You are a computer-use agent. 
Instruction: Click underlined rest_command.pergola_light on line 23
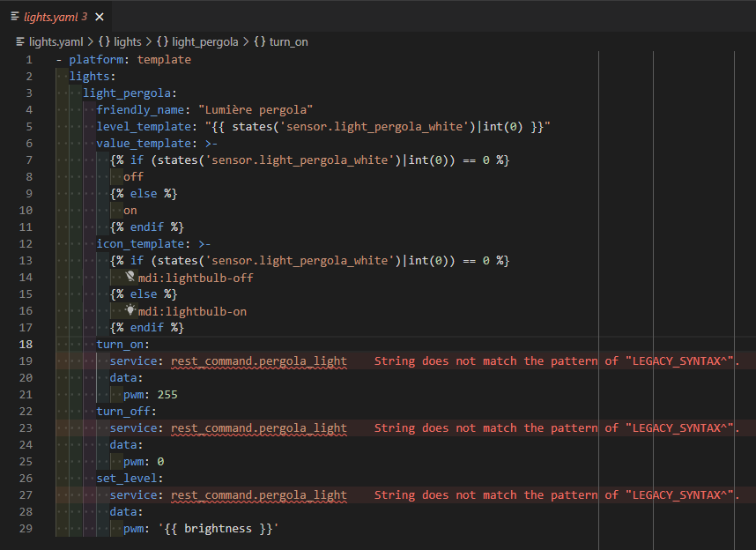pos(259,428)
